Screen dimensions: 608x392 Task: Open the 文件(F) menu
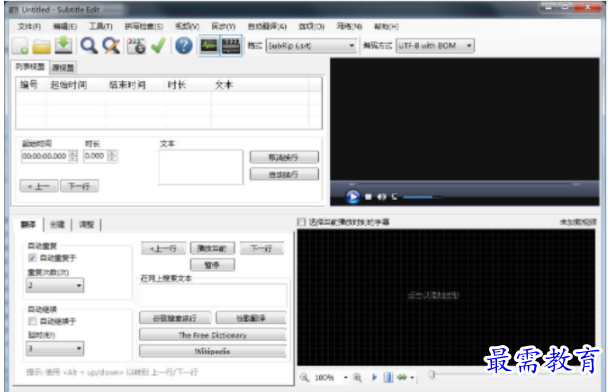coord(29,26)
